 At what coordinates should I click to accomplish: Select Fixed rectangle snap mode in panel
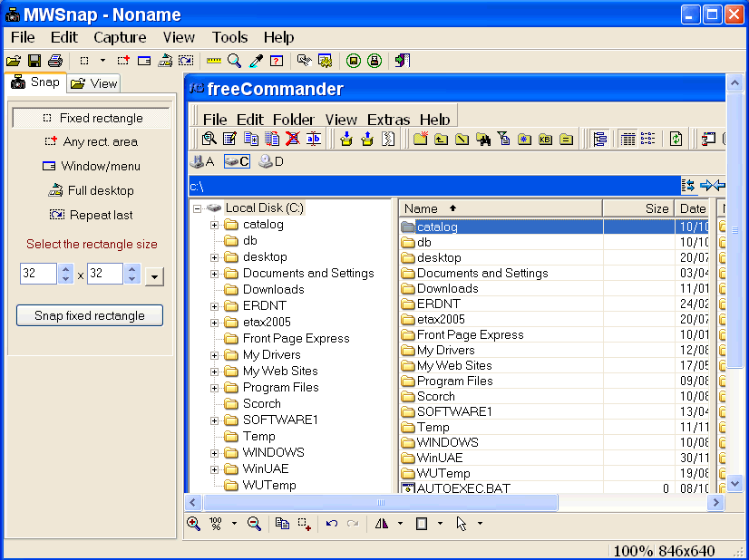pyautogui.click(x=92, y=118)
